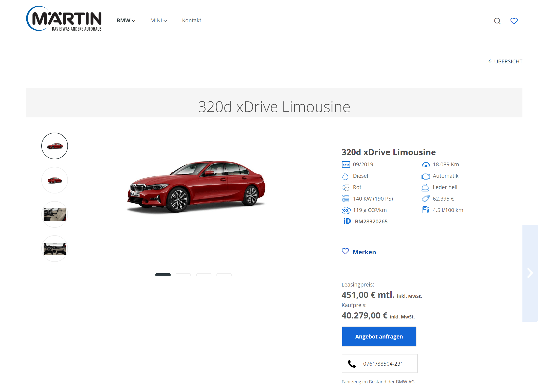
Task: Select the first red car thumbnail
Action: (x=54, y=146)
